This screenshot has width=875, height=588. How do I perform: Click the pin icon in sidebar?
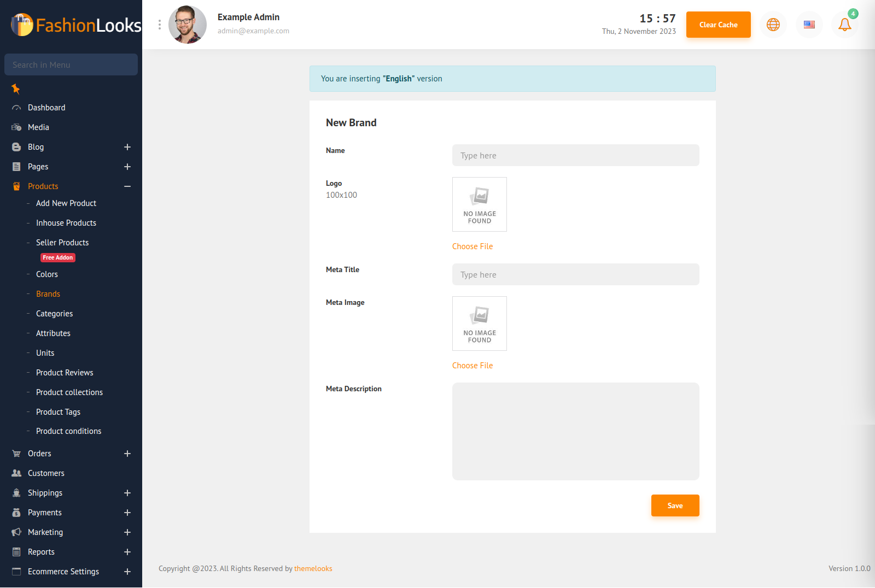point(16,89)
